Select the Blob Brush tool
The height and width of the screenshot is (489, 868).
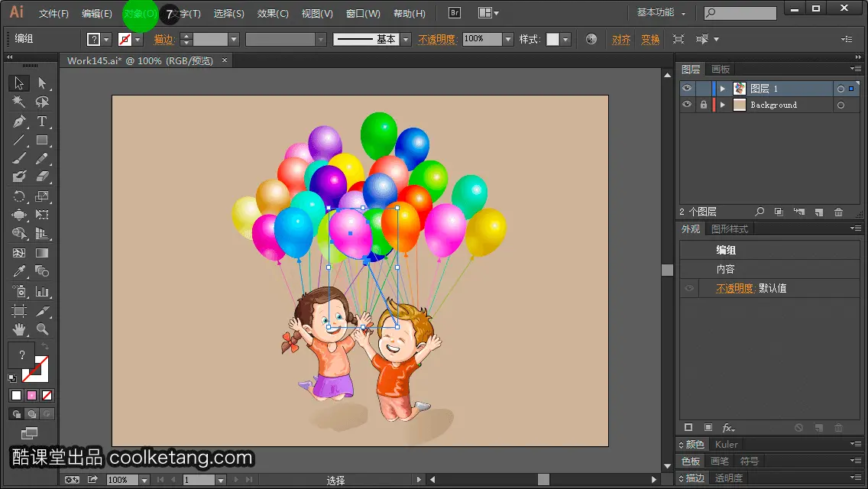point(19,176)
